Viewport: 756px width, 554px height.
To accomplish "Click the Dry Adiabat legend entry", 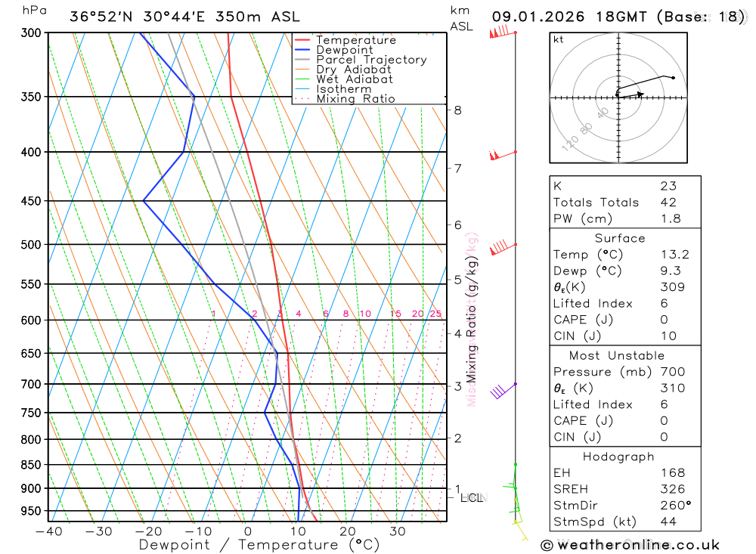I will click(x=343, y=70).
